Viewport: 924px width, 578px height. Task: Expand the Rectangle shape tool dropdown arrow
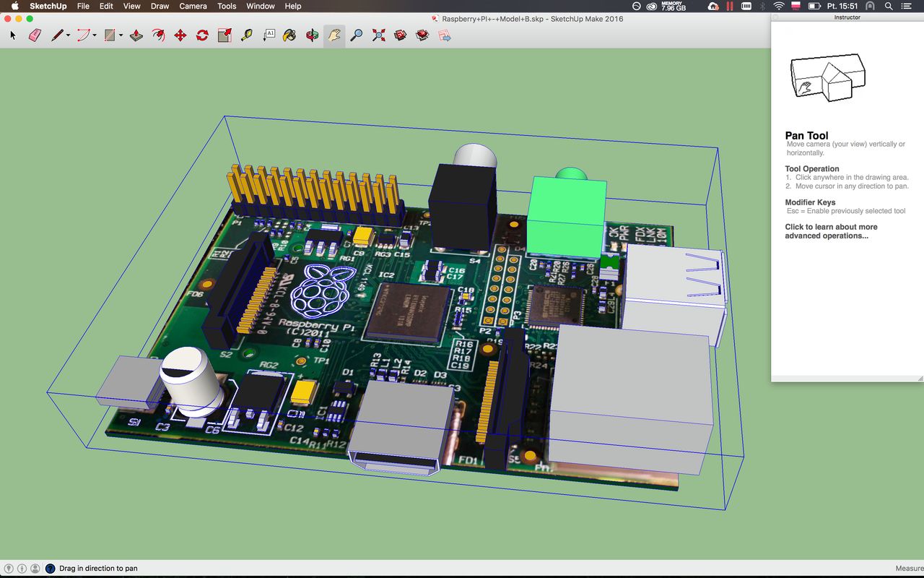(121, 35)
